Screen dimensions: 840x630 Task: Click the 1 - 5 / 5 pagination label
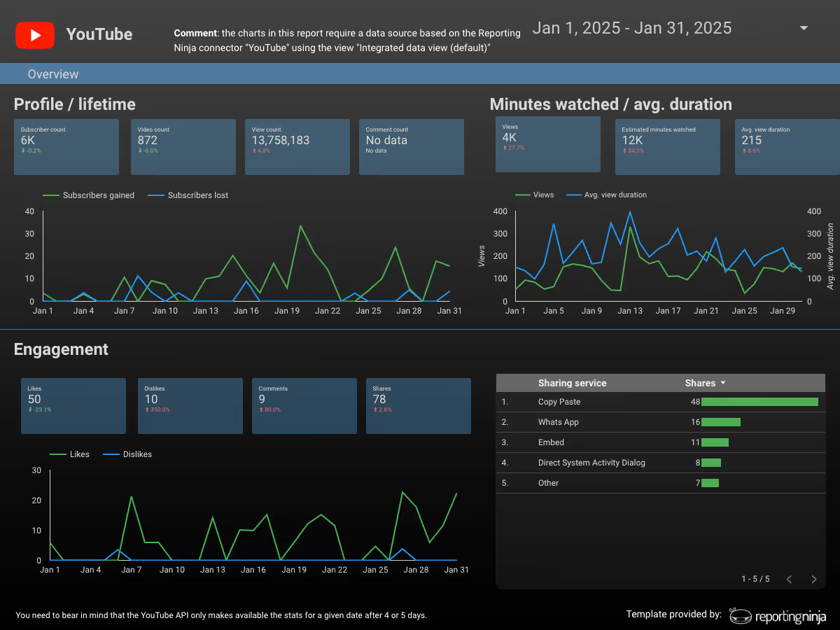(x=755, y=579)
